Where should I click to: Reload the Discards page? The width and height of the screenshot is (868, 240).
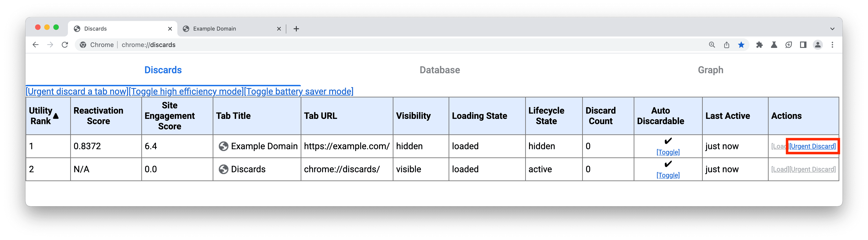tap(65, 44)
